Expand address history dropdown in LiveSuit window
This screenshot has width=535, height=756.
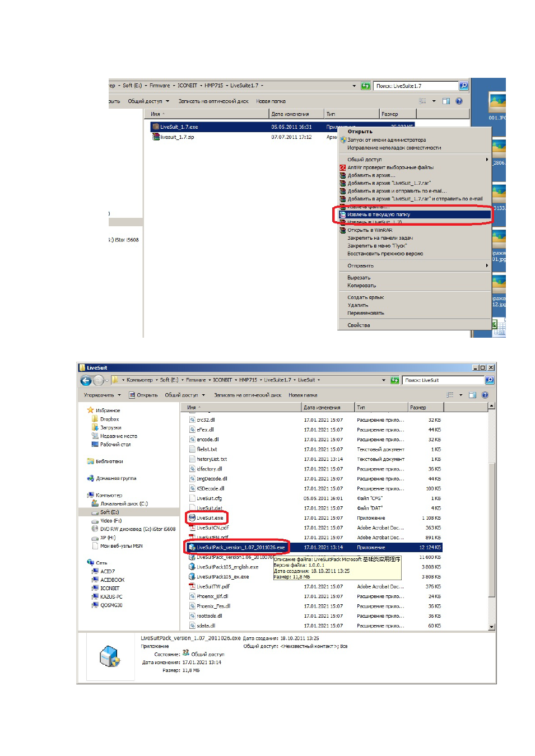[x=384, y=380]
